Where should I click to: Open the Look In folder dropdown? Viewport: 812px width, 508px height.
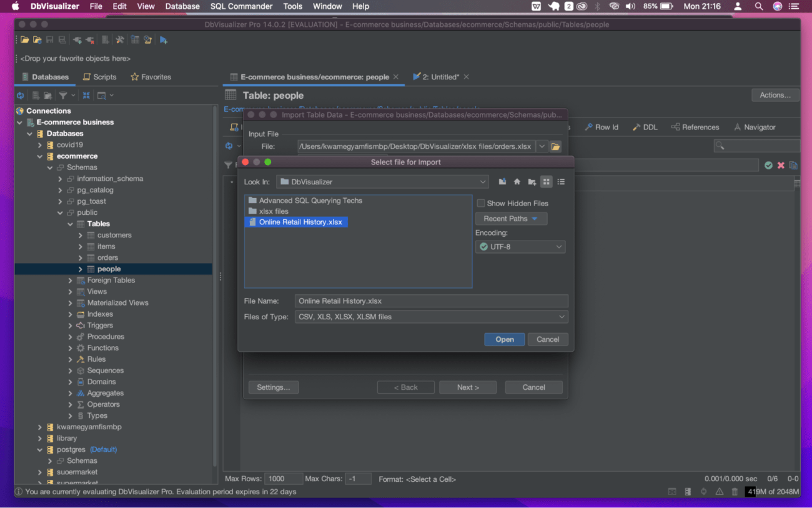[x=483, y=181]
